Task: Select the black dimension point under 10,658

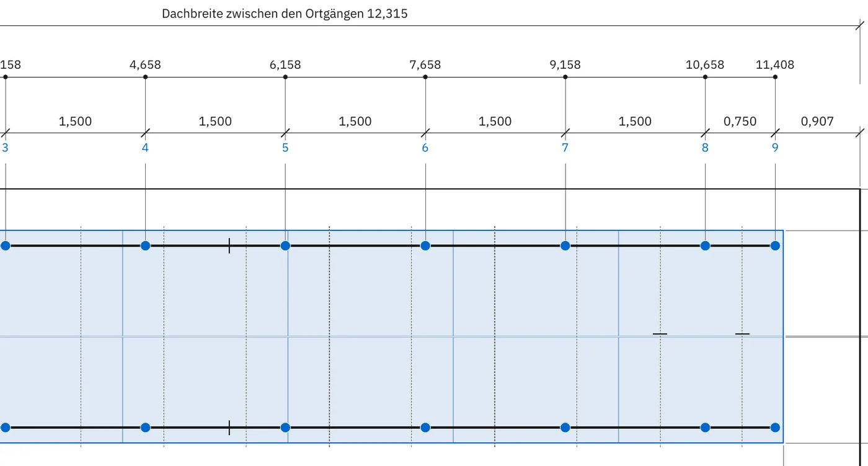Action: [705, 77]
